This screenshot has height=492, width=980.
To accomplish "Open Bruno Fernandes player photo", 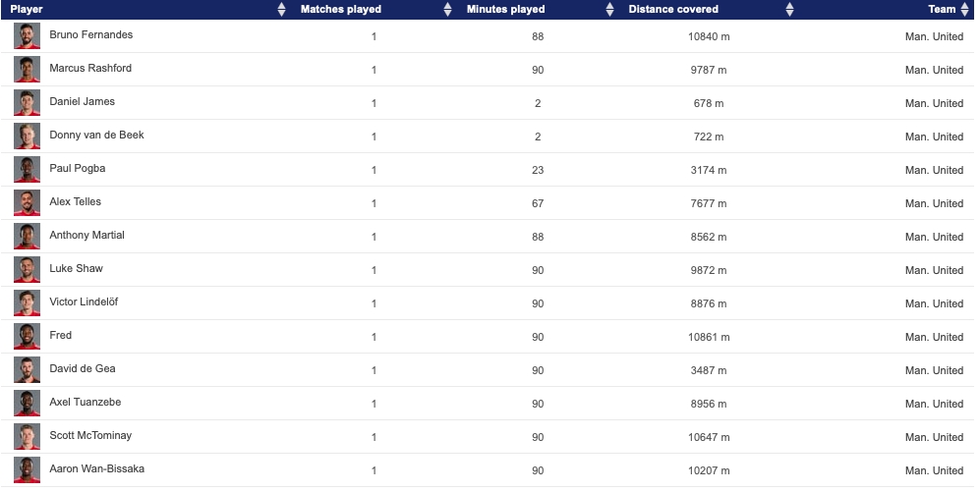I will pyautogui.click(x=27, y=36).
